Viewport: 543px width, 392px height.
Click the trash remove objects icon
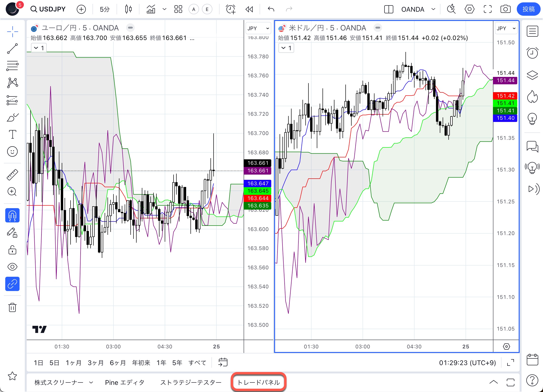(x=12, y=307)
